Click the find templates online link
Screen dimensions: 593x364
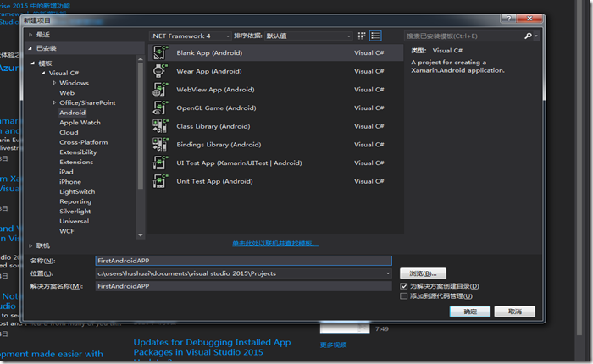pos(275,244)
